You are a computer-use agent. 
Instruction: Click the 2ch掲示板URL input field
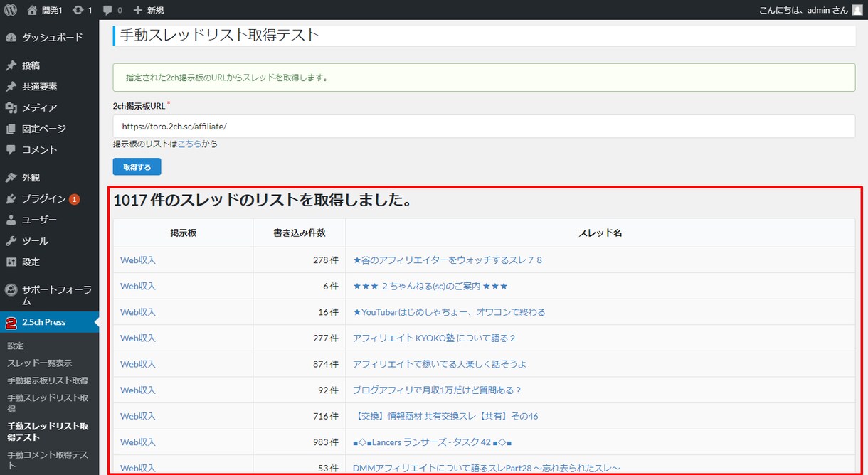(484, 127)
